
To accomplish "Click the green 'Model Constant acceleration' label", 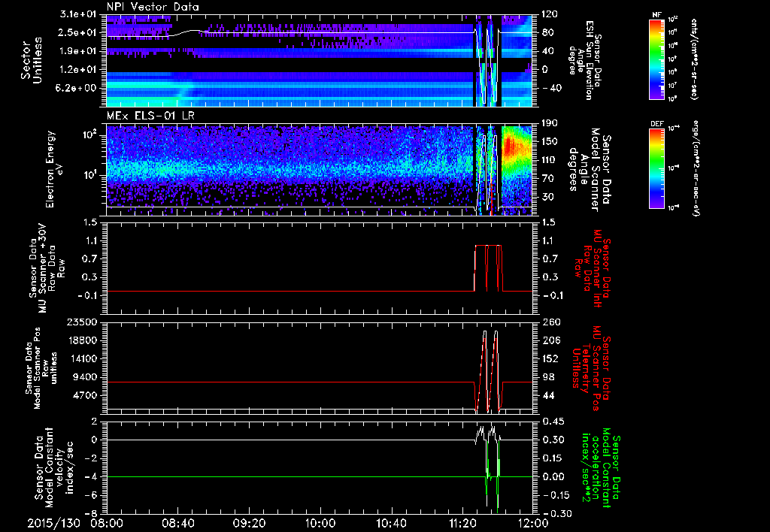I will 602,467.
